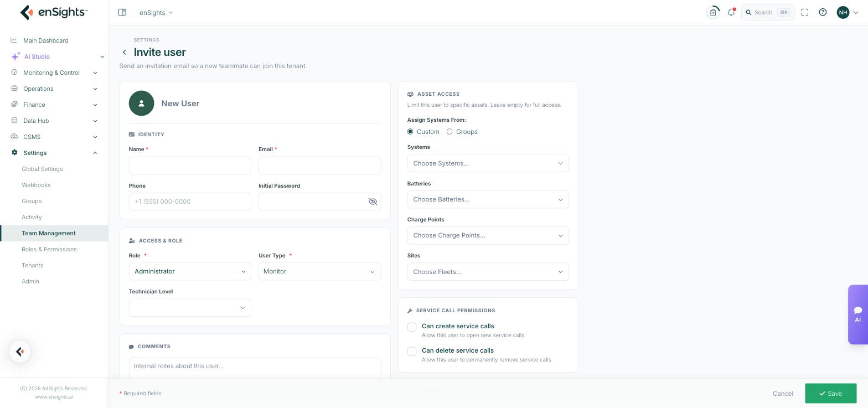The height and width of the screenshot is (408, 868).
Task: Click the New User avatar icon
Action: tap(142, 104)
